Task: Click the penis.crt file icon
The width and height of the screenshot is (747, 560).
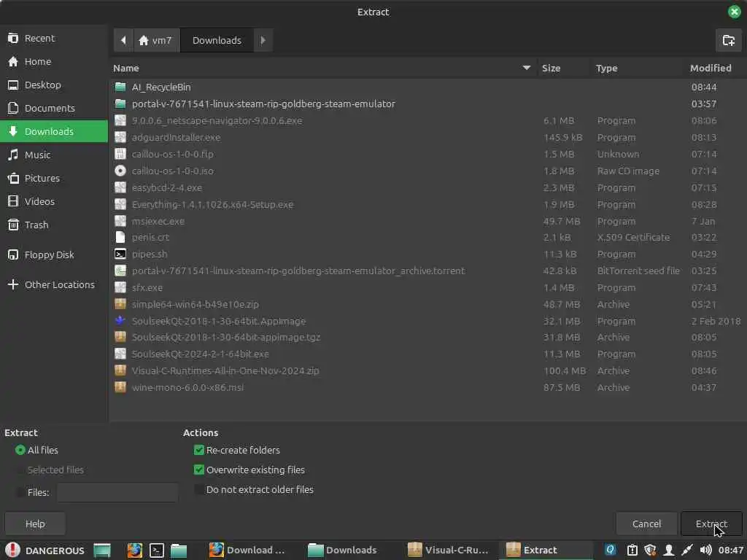Action: point(120,237)
